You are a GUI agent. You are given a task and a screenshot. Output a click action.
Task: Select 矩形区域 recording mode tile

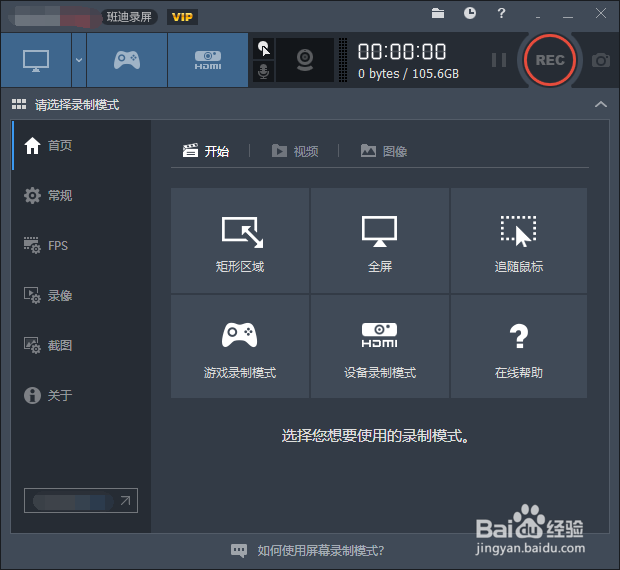[x=240, y=241]
